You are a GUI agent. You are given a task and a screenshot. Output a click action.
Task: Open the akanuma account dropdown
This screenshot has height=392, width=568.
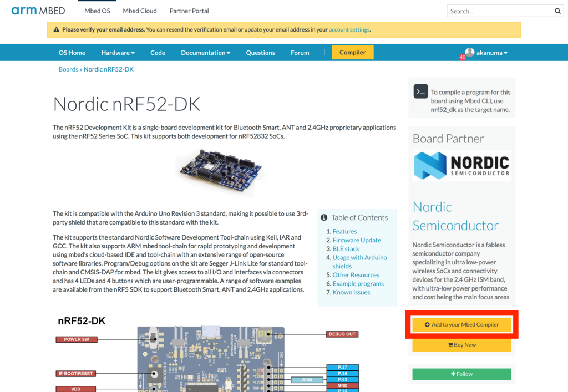491,53
